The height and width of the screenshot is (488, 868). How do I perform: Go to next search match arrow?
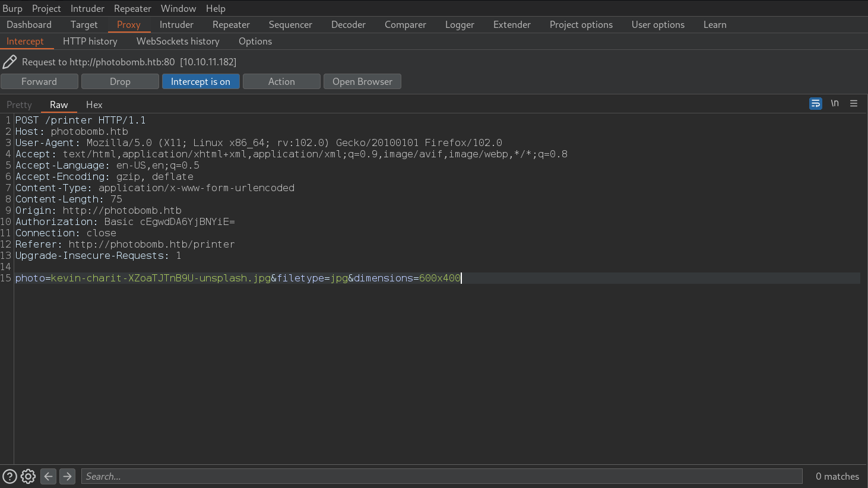(68, 476)
